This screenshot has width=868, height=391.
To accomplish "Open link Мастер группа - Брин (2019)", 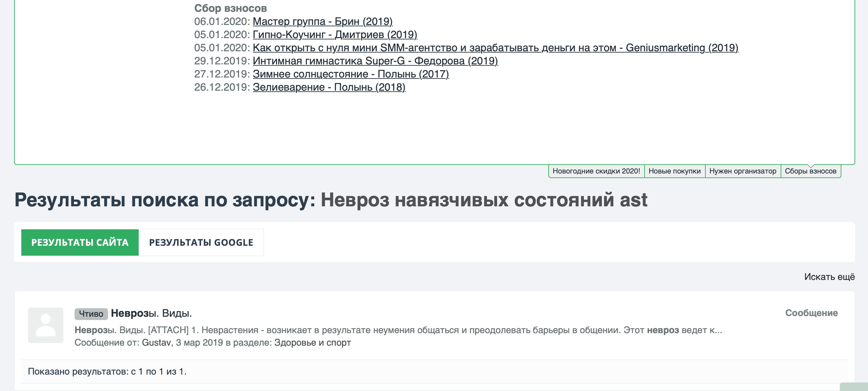I will [323, 21].
